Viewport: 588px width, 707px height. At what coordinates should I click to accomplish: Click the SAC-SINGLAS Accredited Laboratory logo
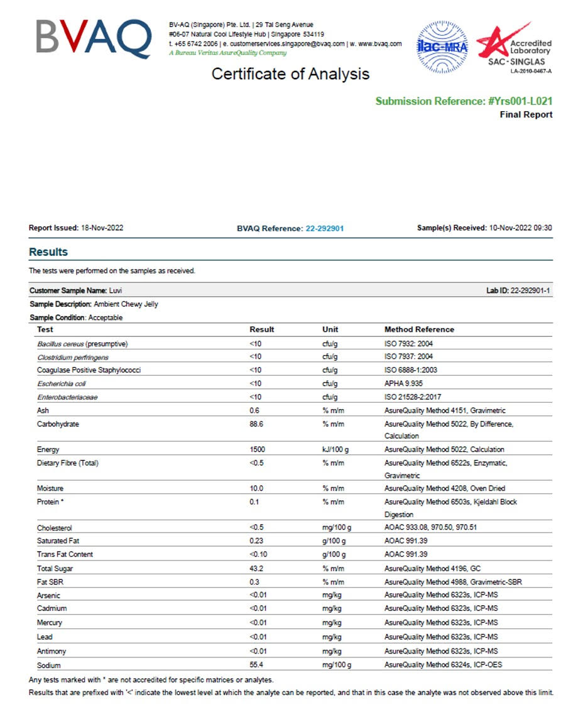tap(513, 48)
